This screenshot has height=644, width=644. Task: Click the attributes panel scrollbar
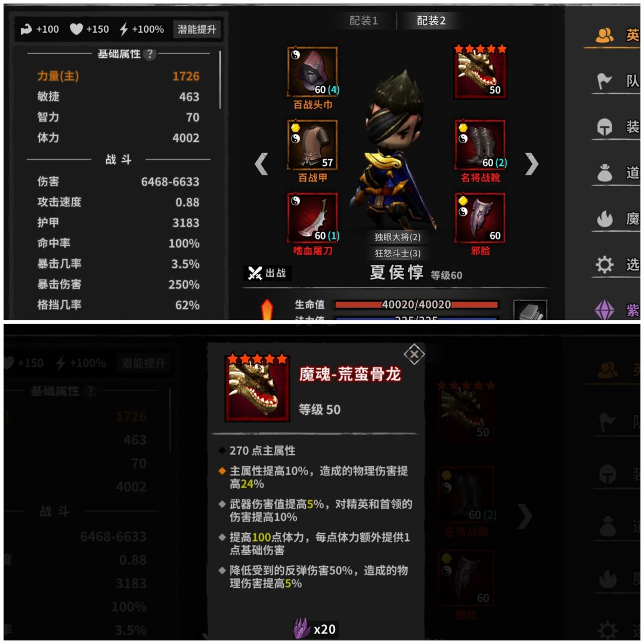[x=220, y=80]
